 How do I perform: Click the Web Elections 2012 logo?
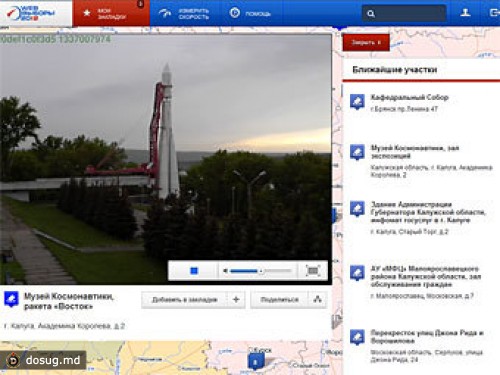coord(31,13)
